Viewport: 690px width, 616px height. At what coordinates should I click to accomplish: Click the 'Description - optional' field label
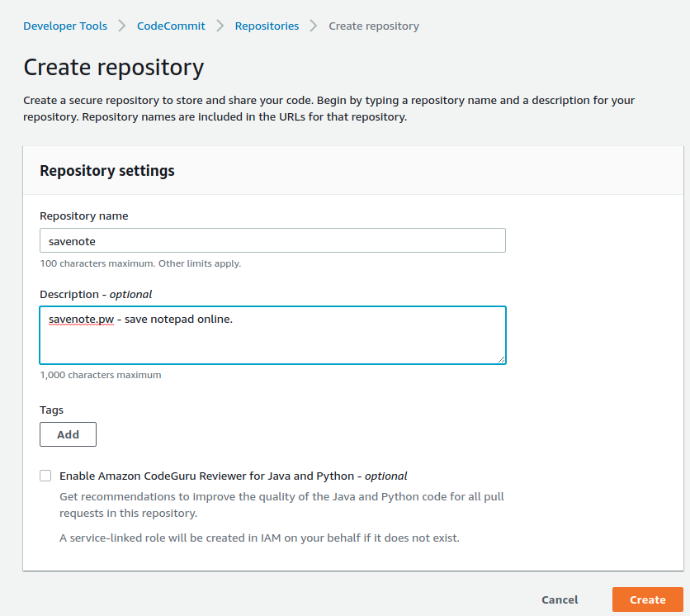coord(96,294)
